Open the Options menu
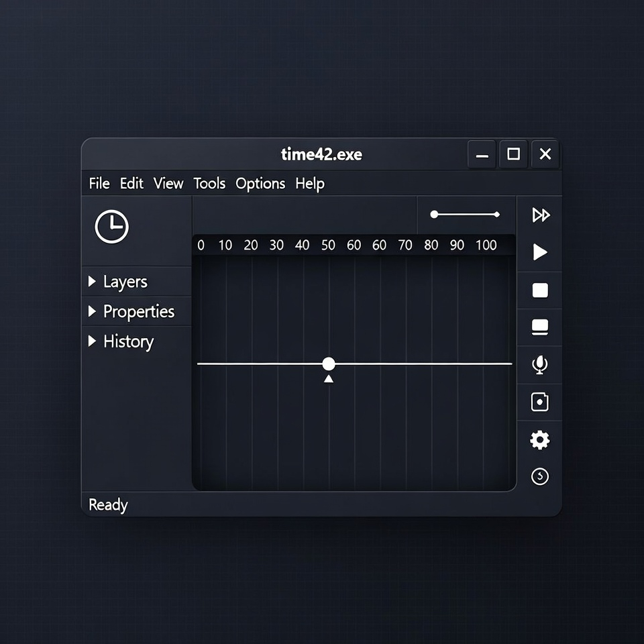 (260, 184)
